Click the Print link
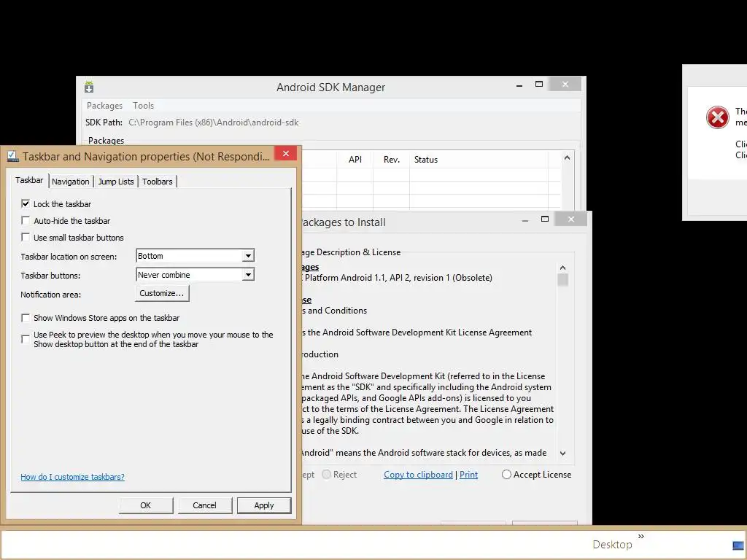 point(469,475)
